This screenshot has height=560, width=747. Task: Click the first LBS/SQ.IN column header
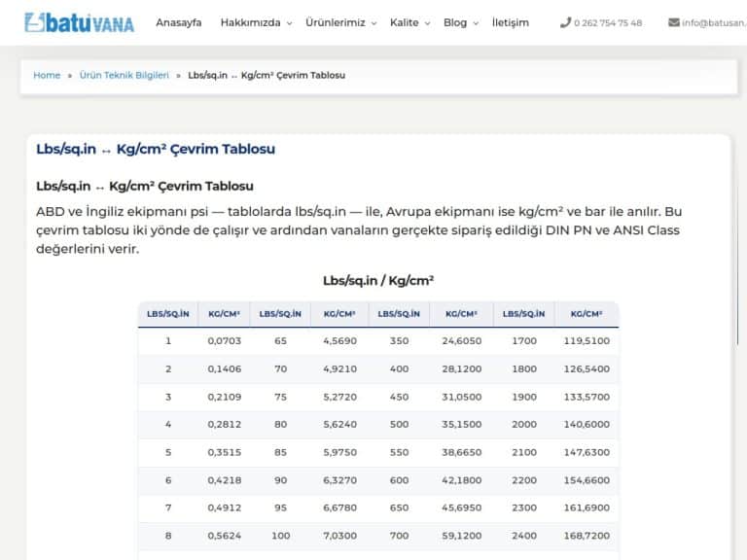click(168, 314)
